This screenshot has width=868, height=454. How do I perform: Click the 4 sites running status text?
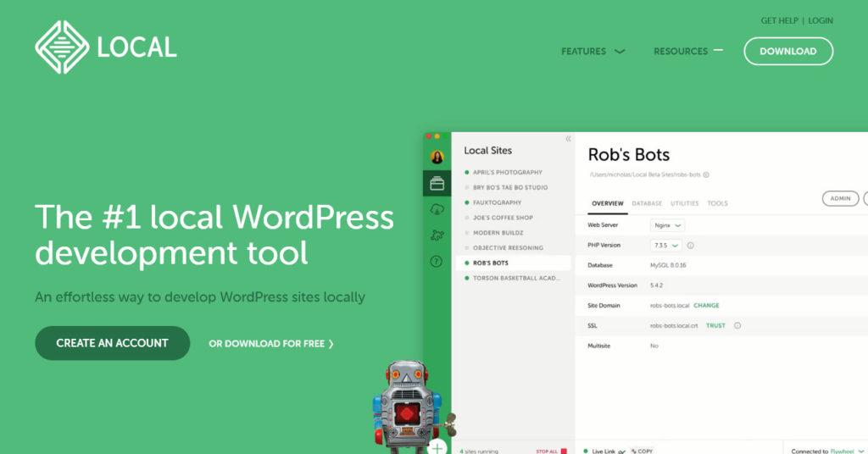click(478, 451)
